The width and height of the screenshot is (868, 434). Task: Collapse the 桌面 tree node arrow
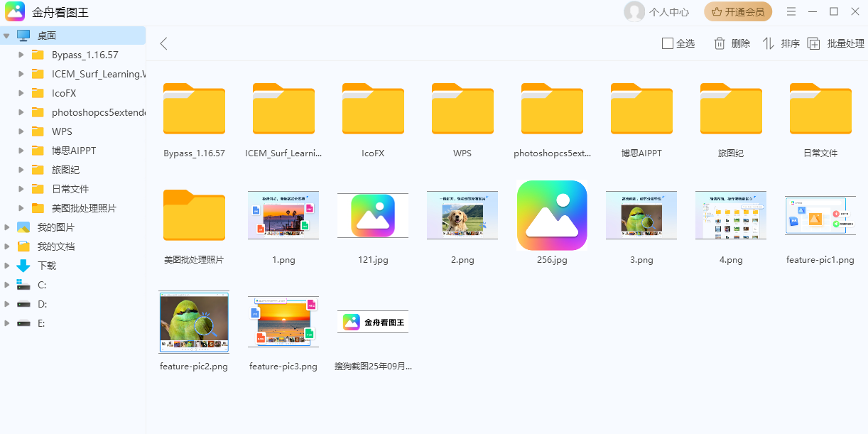tap(7, 36)
